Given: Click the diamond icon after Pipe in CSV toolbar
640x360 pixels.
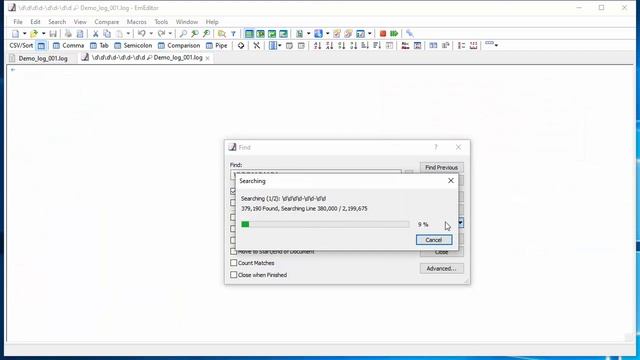Looking at the screenshot, I should pos(241,45).
